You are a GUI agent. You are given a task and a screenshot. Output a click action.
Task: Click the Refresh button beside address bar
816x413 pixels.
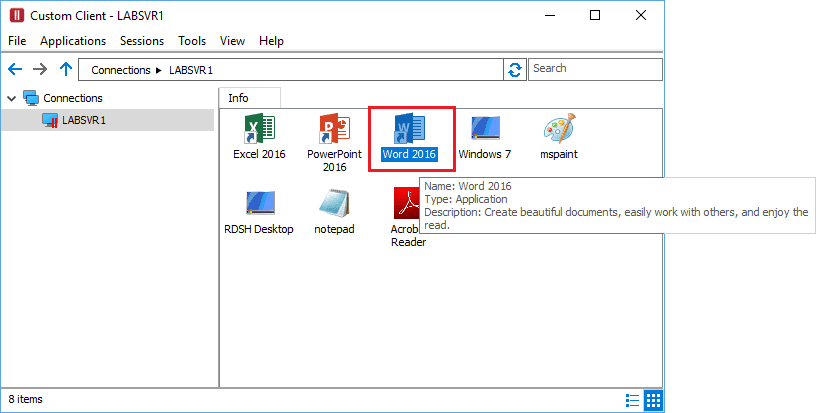point(515,70)
